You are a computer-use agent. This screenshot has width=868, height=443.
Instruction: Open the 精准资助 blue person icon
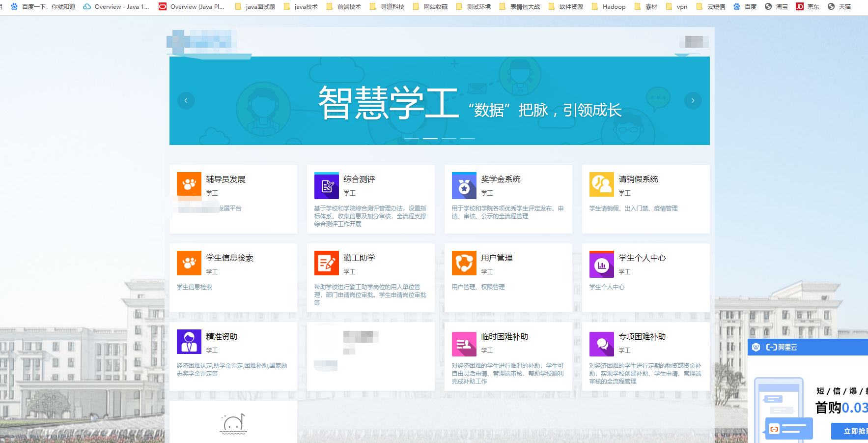(x=189, y=342)
